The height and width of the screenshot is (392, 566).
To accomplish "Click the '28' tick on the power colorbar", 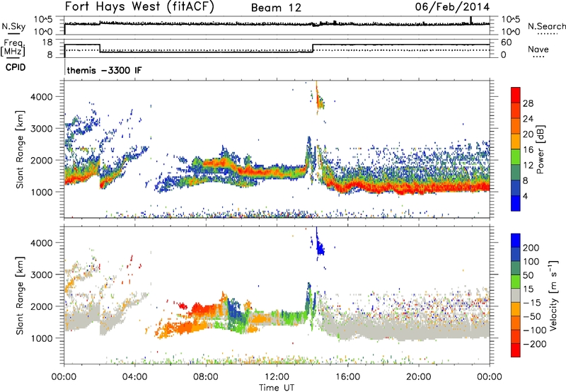I will (x=528, y=103).
